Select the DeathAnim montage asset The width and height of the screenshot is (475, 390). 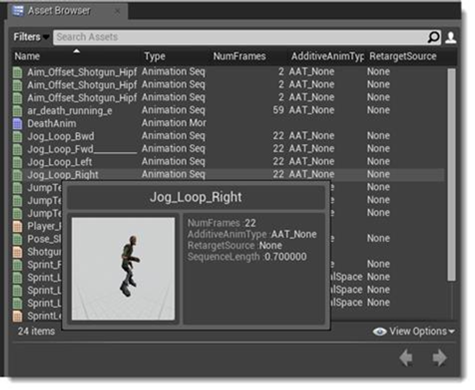tap(228, 123)
